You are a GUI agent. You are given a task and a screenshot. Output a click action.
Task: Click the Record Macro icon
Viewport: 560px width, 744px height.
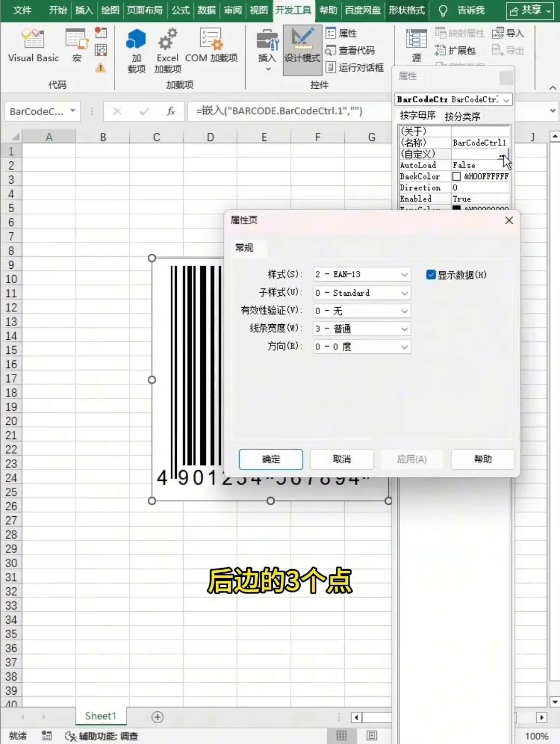pos(101,33)
